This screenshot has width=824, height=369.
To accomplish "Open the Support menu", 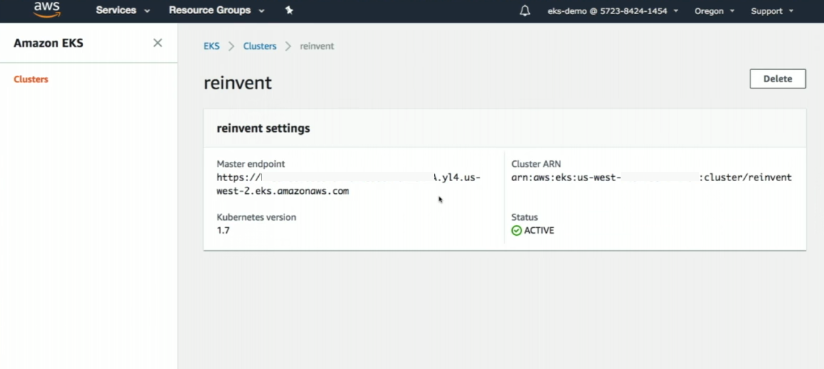I will pyautogui.click(x=772, y=11).
